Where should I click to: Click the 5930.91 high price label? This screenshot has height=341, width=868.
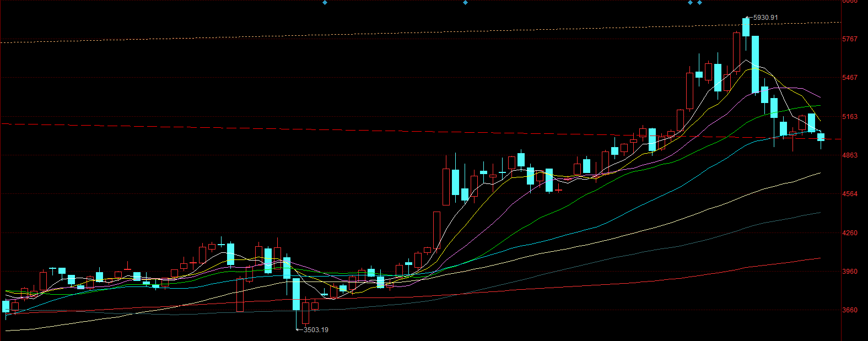pos(765,18)
